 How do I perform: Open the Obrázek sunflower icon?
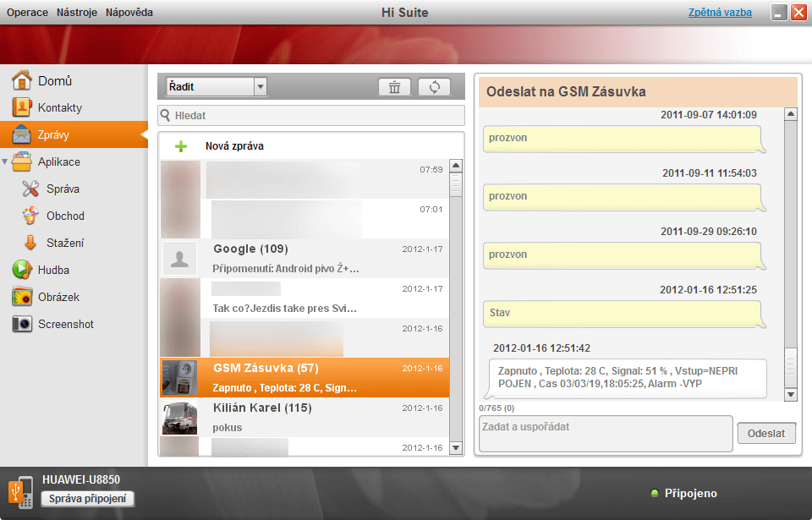22,297
